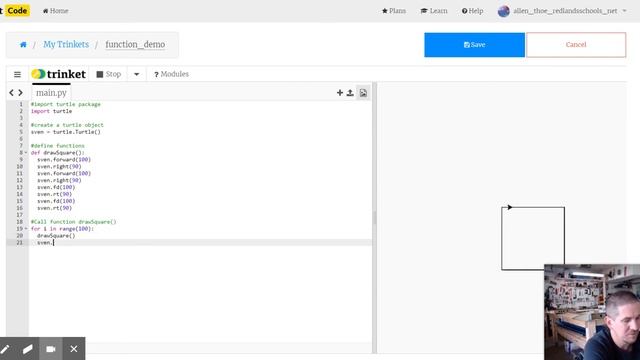Cancel editing the trinket
Screen dimensions: 640x360
point(576,45)
